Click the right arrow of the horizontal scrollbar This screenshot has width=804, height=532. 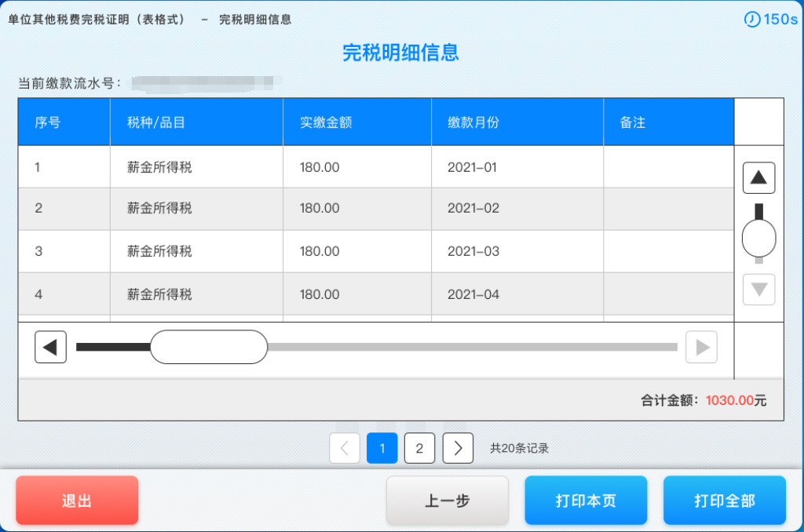pyautogui.click(x=701, y=347)
